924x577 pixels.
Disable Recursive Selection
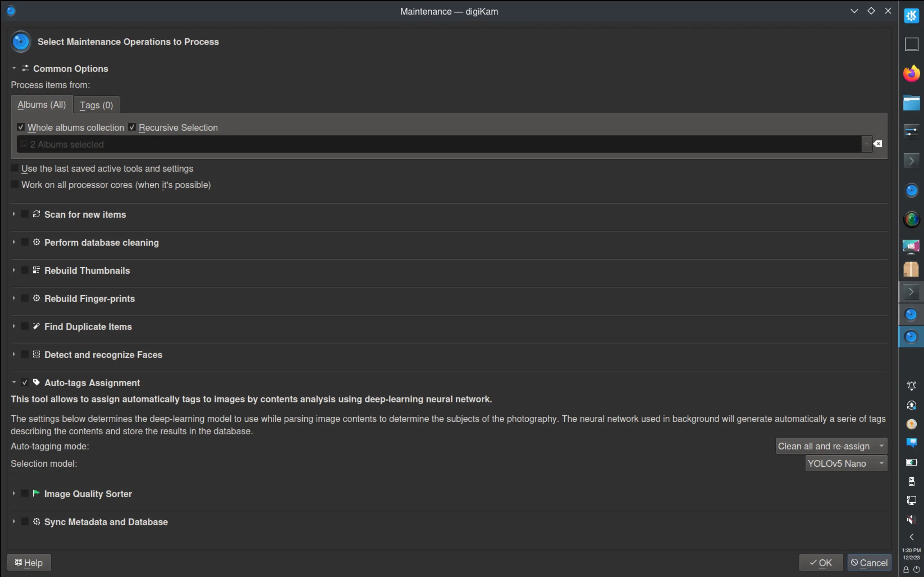coord(132,127)
